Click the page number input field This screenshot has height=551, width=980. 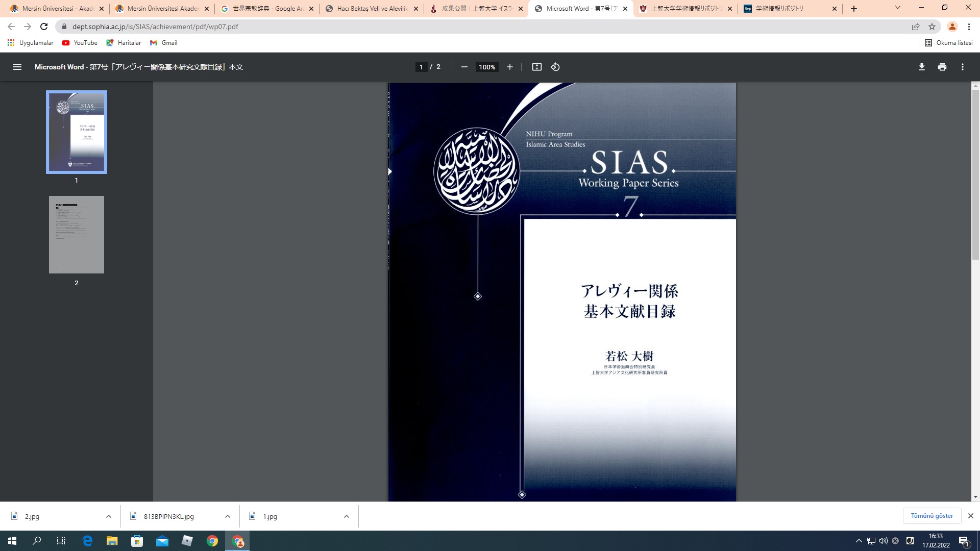pos(421,67)
